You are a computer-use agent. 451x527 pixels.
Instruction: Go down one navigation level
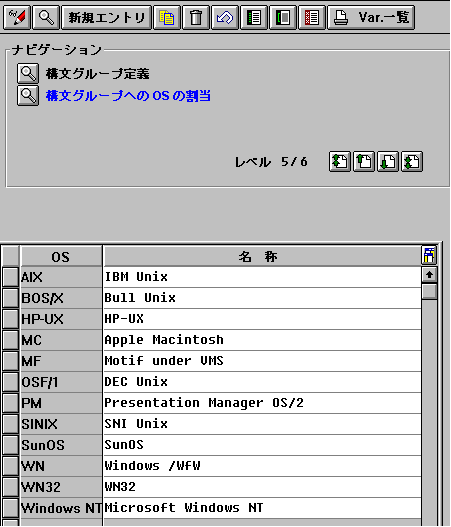[388, 162]
